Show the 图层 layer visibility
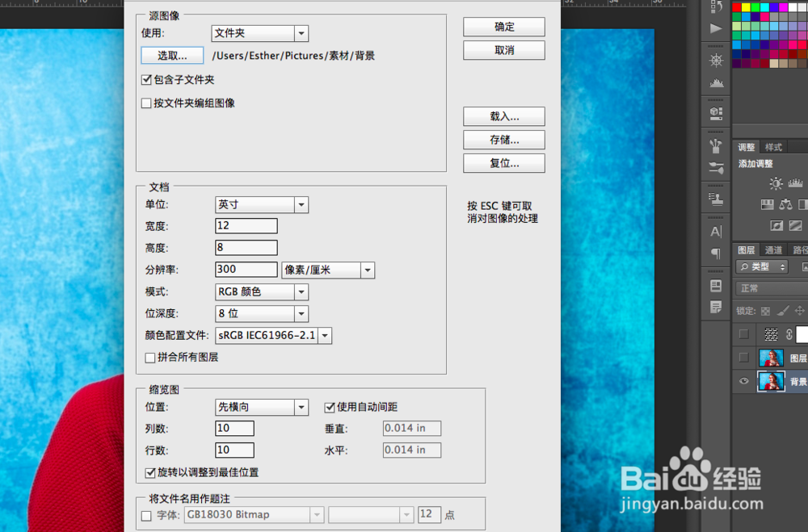Screen dimensions: 808x532 tap(743, 358)
